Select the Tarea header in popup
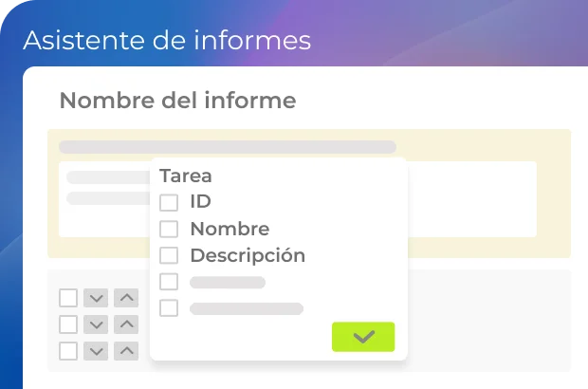This screenshot has height=389, width=588. (186, 176)
